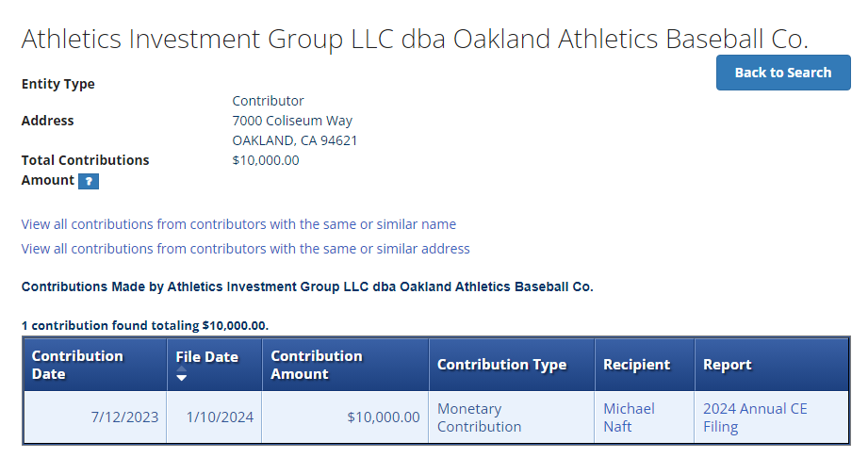Sort by Contribution Amount column header
868x458 pixels.
(317, 365)
